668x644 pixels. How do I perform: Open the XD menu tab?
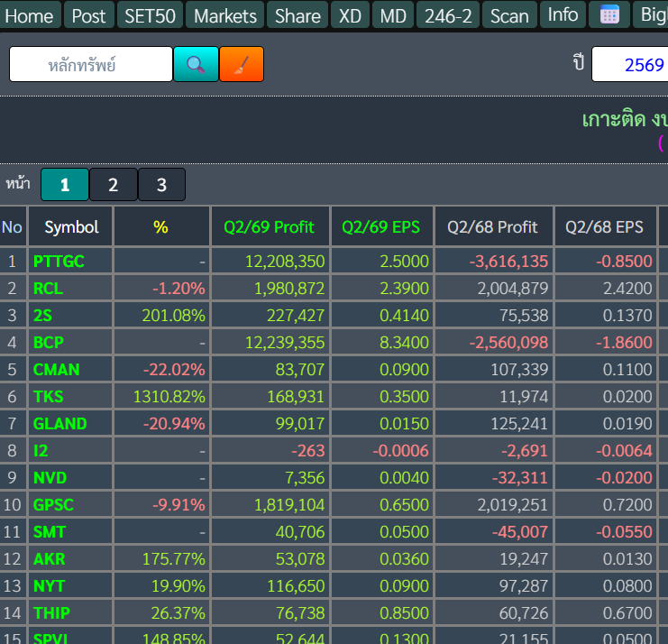[350, 15]
